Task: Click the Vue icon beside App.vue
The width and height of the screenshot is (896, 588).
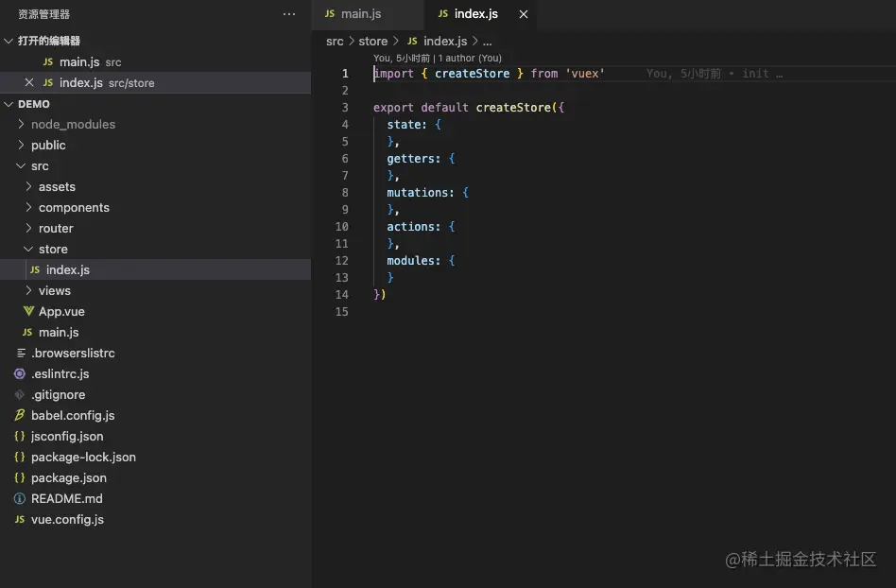Action: click(28, 311)
